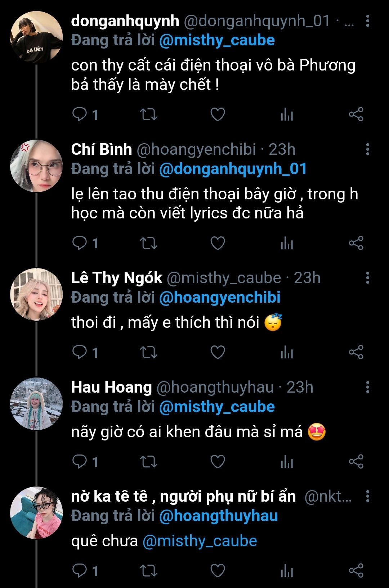389x588 pixels.
Task: Open three-dot menu on Hau Hoang's tweet
Action: tap(367, 387)
